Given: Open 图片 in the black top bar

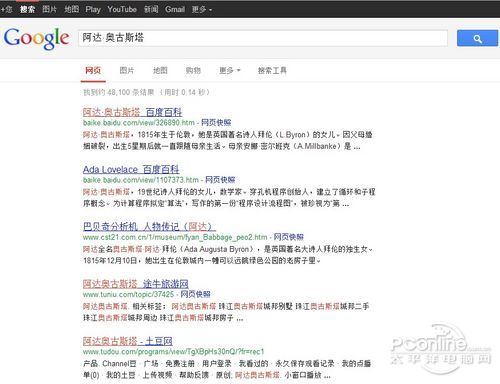Looking at the screenshot, I should pyautogui.click(x=49, y=9).
